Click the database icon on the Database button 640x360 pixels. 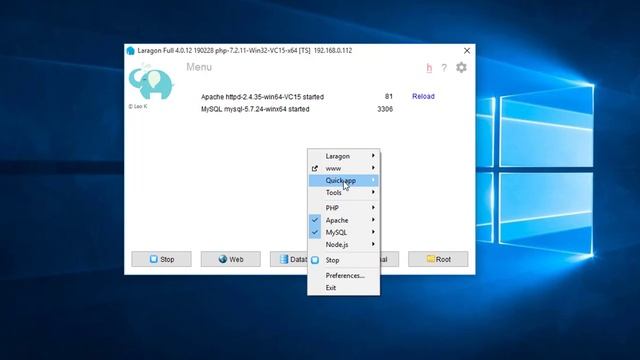pos(284,259)
